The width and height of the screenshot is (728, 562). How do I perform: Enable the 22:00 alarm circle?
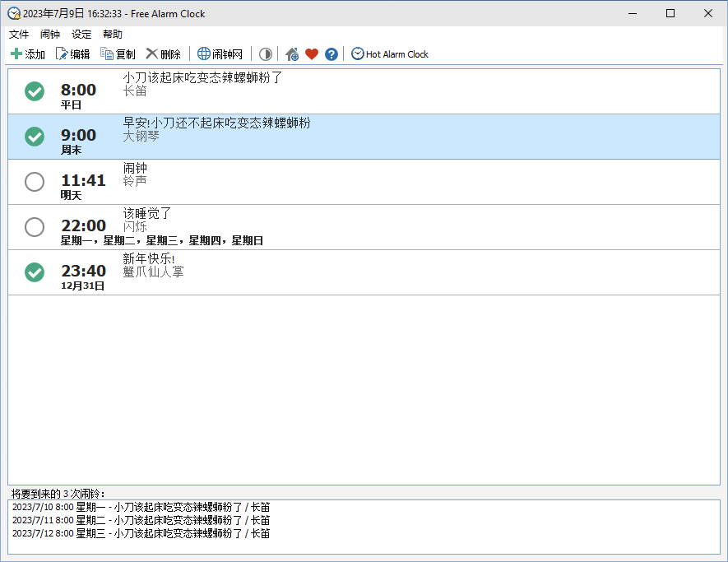click(35, 227)
